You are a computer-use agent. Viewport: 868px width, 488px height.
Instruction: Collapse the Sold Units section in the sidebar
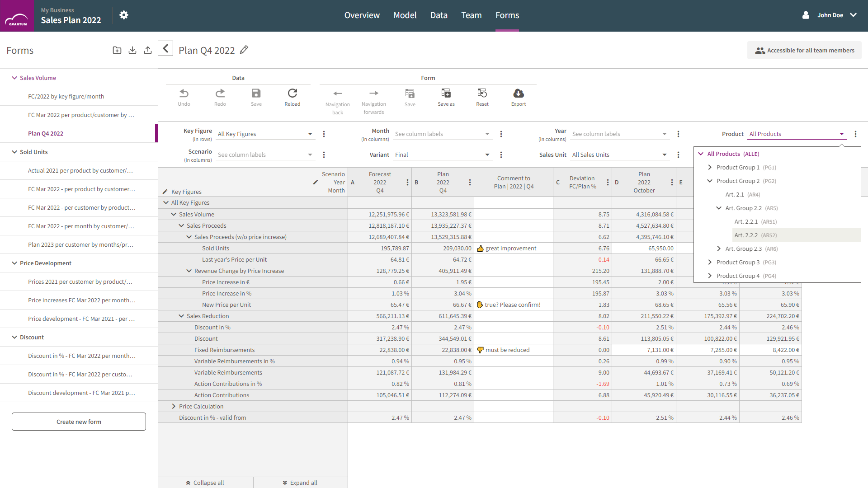pos(14,152)
